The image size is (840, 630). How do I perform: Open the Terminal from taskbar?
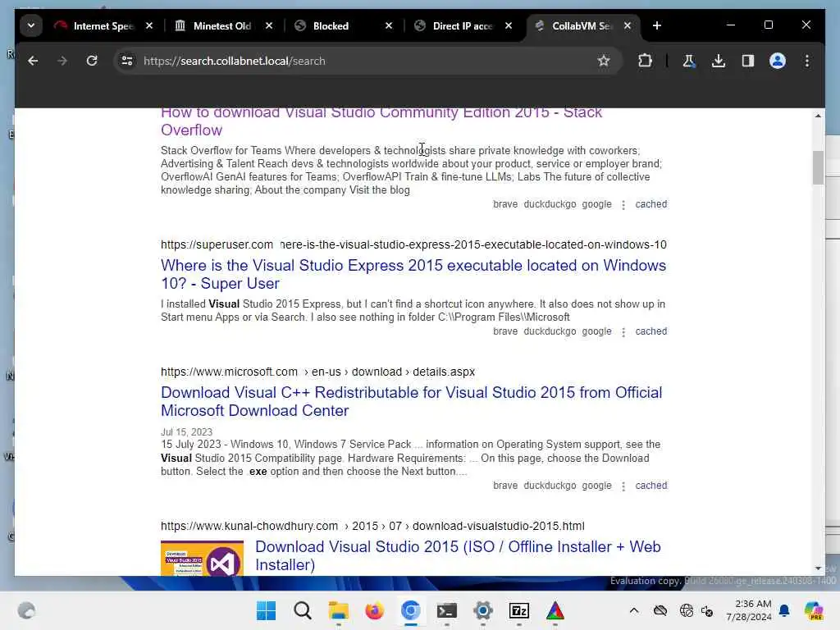(x=446, y=610)
